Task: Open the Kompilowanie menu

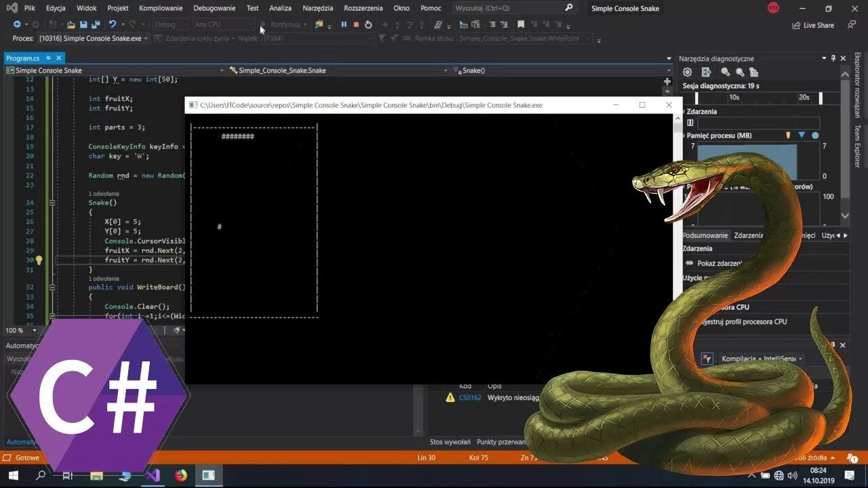Action: (x=161, y=8)
